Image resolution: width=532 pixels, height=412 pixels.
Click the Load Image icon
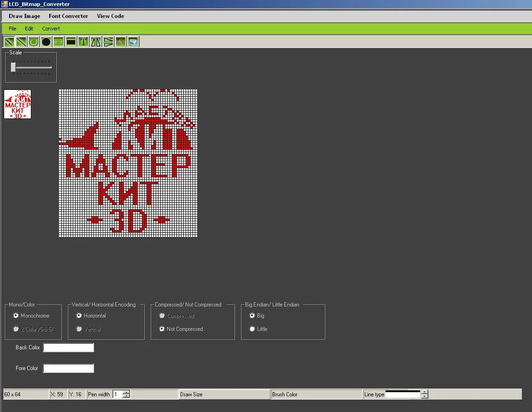[x=133, y=42]
